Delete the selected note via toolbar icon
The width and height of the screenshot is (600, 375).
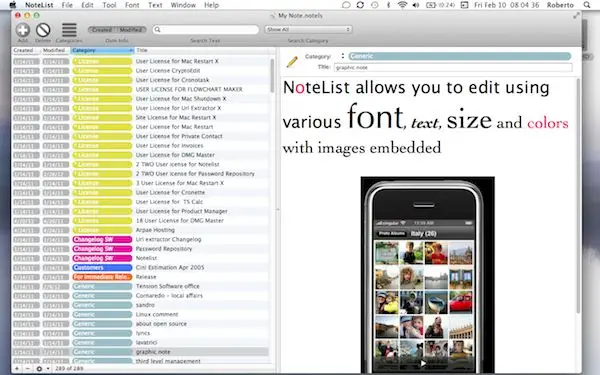coord(43,30)
